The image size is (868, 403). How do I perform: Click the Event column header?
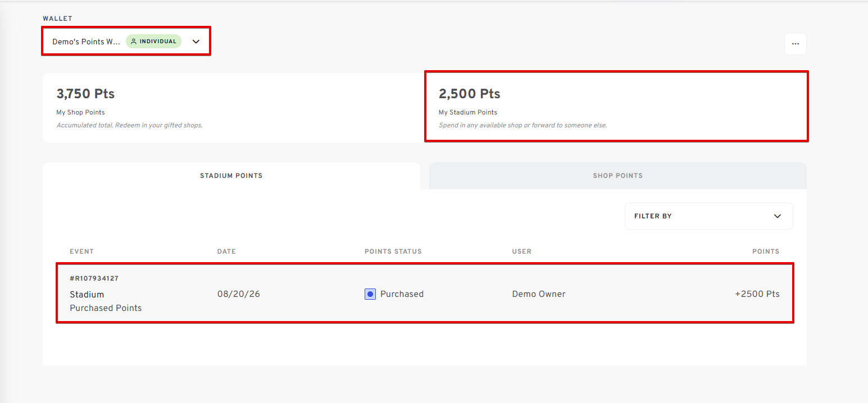coord(81,251)
